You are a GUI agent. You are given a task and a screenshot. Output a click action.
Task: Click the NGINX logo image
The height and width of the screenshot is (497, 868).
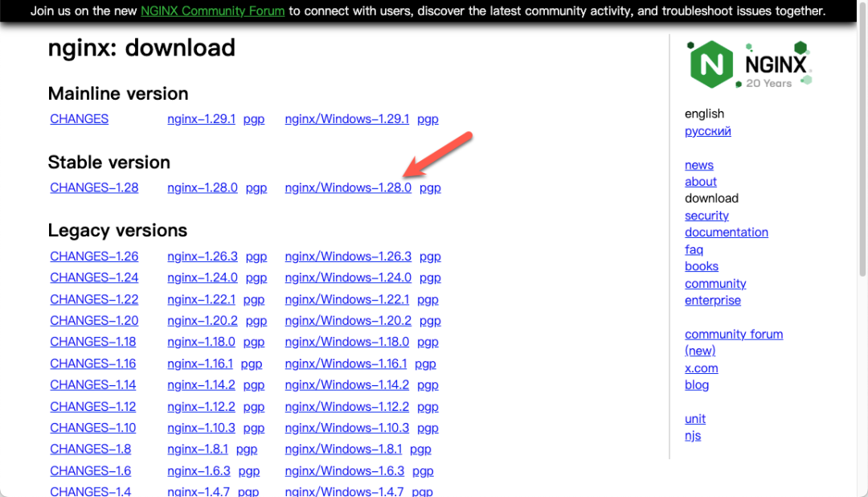pyautogui.click(x=749, y=64)
